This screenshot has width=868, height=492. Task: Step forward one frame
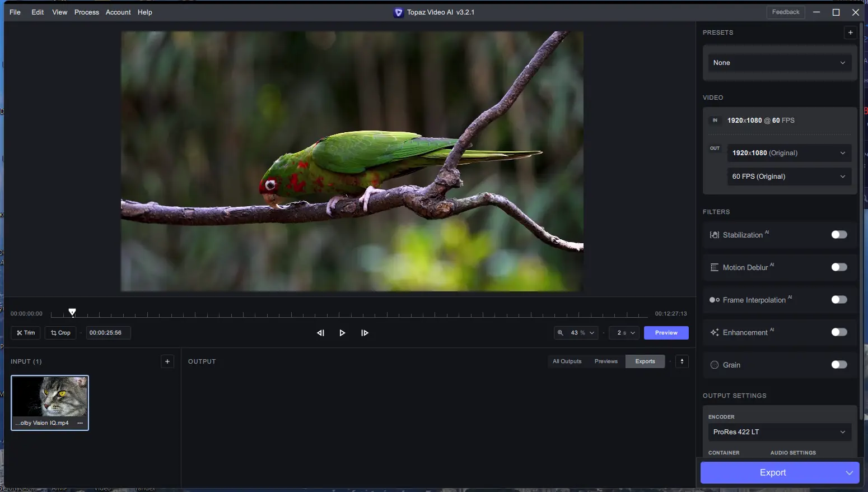[x=365, y=333]
